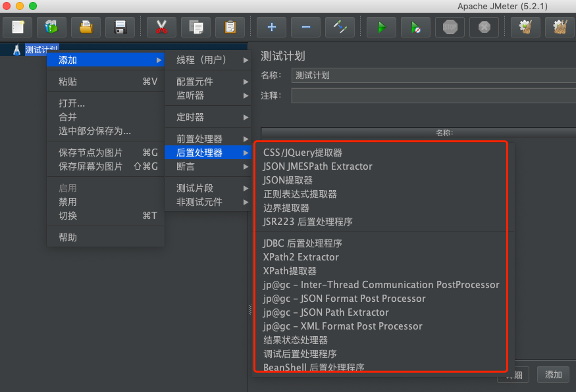Select the test plan flask tree icon
This screenshot has width=576, height=392.
point(16,49)
